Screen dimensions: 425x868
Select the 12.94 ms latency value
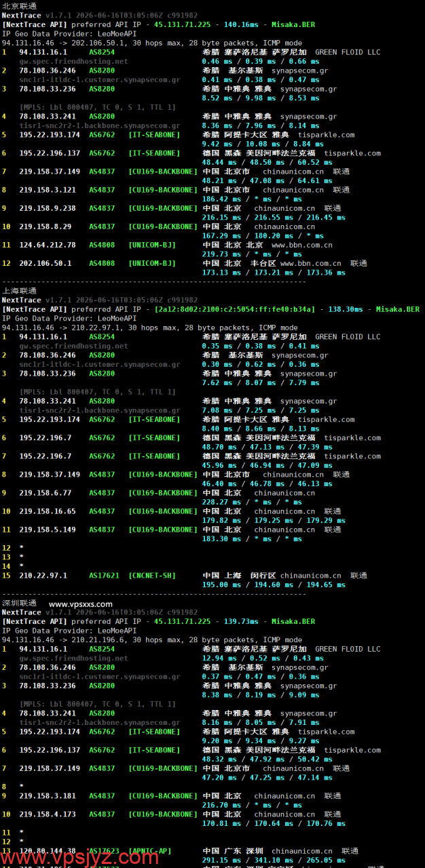[x=219, y=658]
